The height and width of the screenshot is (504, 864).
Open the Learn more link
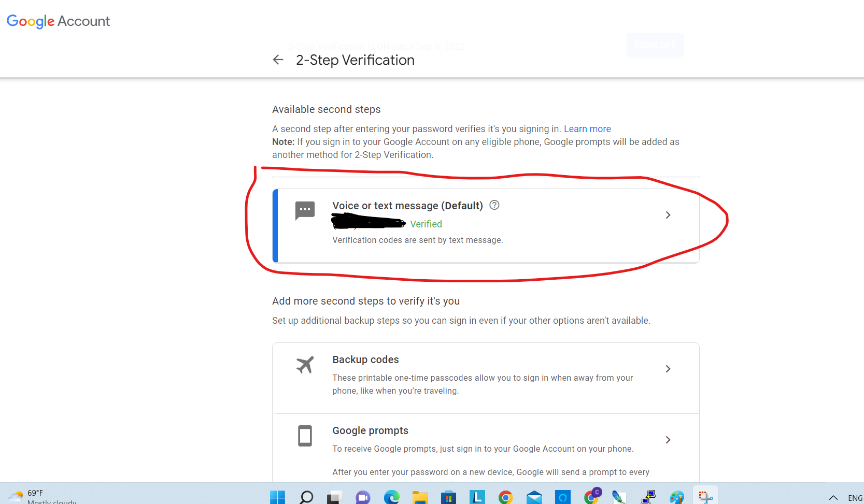[x=587, y=129]
